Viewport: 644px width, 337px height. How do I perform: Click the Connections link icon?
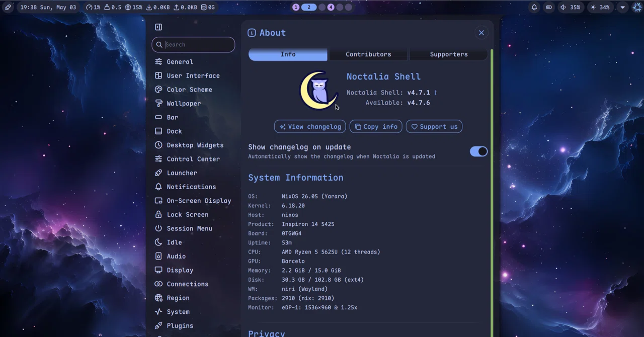coord(158,284)
